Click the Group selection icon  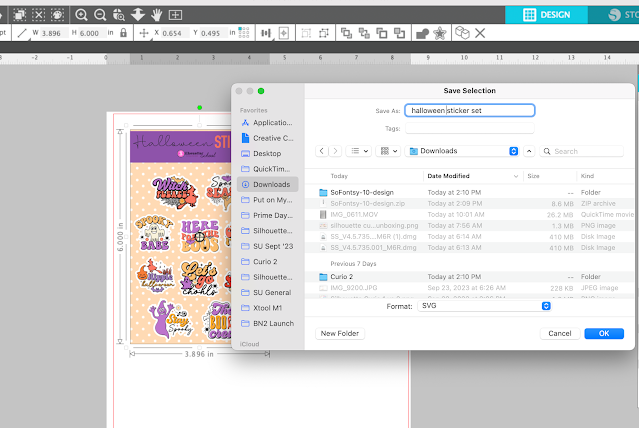pos(306,33)
